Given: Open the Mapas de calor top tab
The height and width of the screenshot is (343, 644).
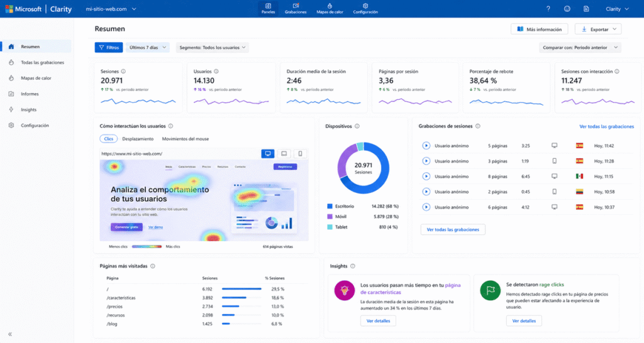Looking at the screenshot, I should [x=330, y=8].
